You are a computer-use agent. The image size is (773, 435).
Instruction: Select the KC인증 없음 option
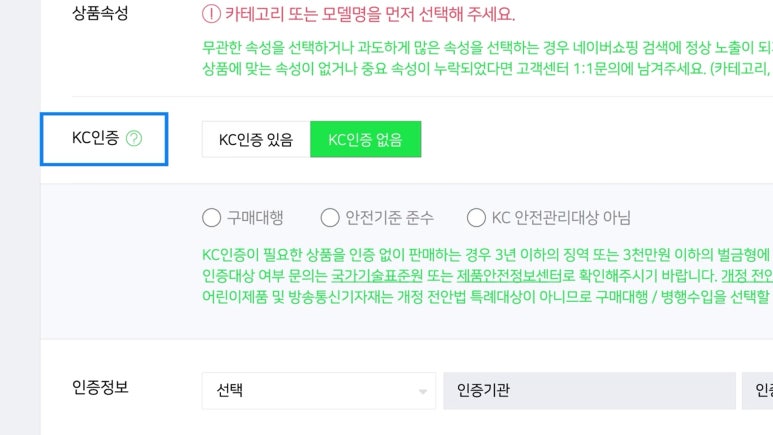365,140
